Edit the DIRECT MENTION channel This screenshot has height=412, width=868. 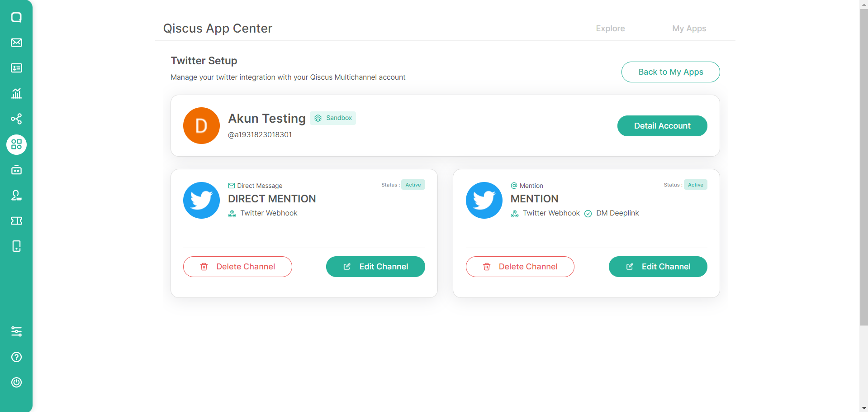(375, 267)
